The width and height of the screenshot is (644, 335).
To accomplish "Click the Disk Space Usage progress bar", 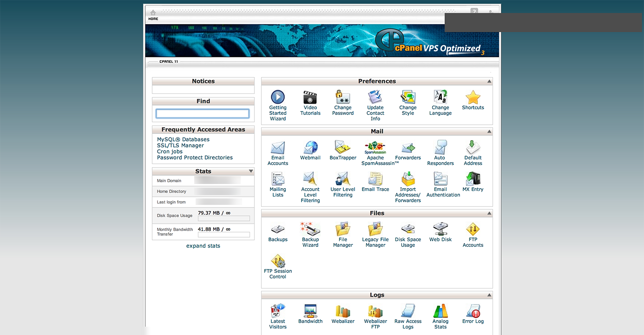I will [x=223, y=218].
